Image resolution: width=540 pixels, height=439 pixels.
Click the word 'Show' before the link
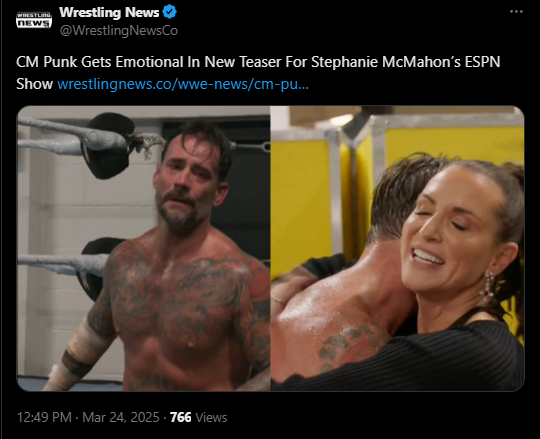coord(34,84)
